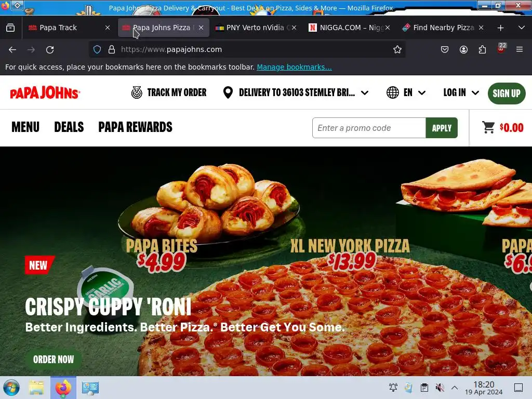Image resolution: width=532 pixels, height=399 pixels.
Task: Click the Order Now button
Action: point(54,360)
